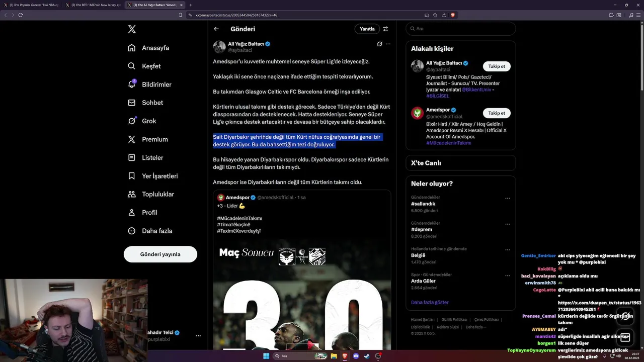The height and width of the screenshot is (362, 644).
Task: Open Topluluklar communities
Action: coord(151,194)
